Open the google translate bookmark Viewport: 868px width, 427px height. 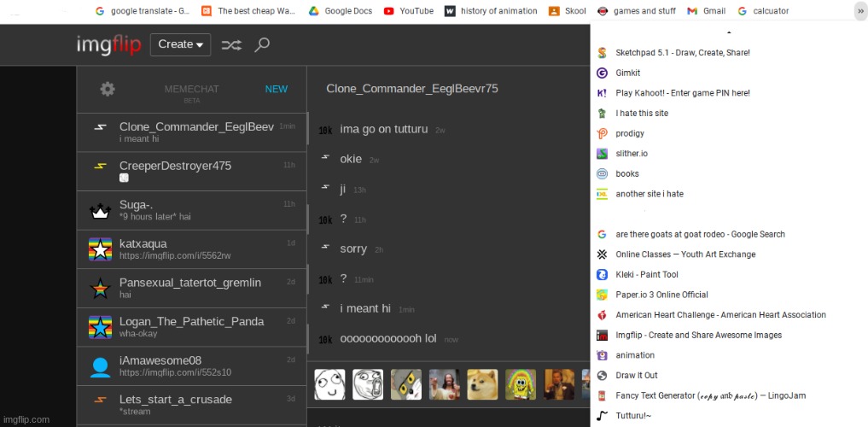click(143, 11)
